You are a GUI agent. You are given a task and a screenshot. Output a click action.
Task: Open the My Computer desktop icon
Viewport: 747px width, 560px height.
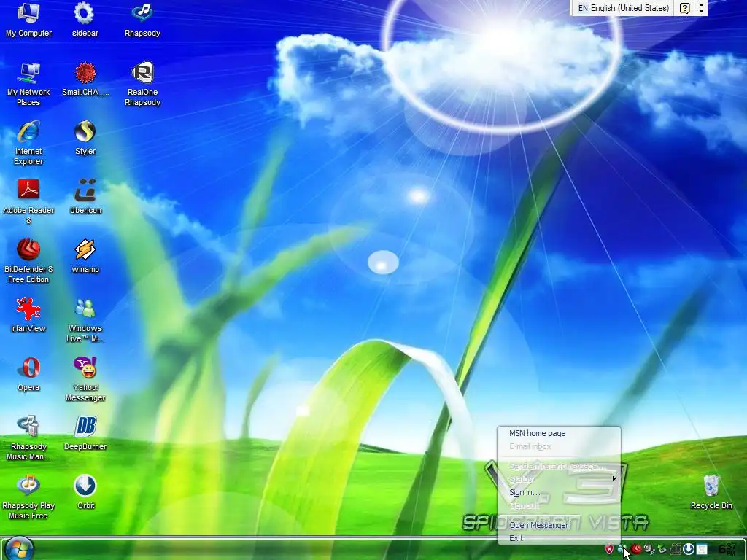pos(28,20)
